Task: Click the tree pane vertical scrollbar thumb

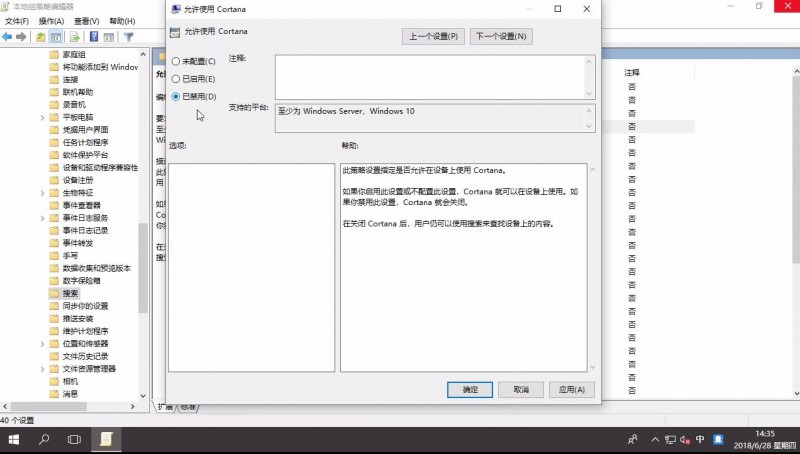Action: tap(143, 268)
